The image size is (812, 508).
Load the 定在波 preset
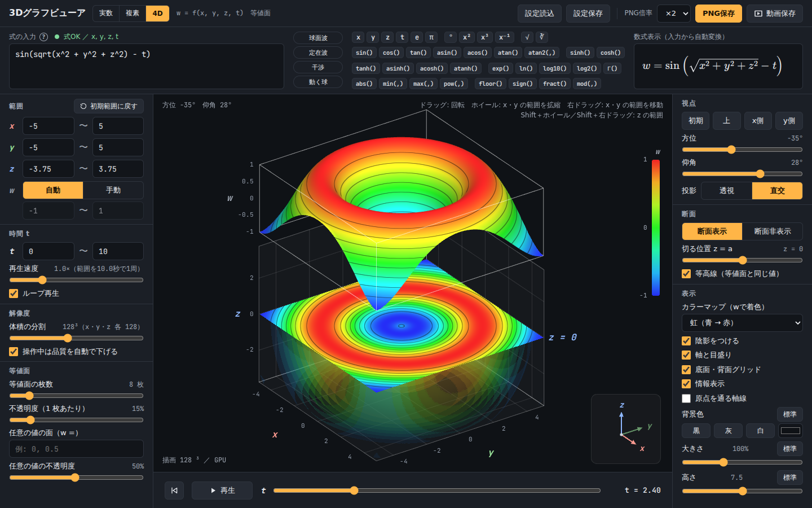(x=318, y=52)
